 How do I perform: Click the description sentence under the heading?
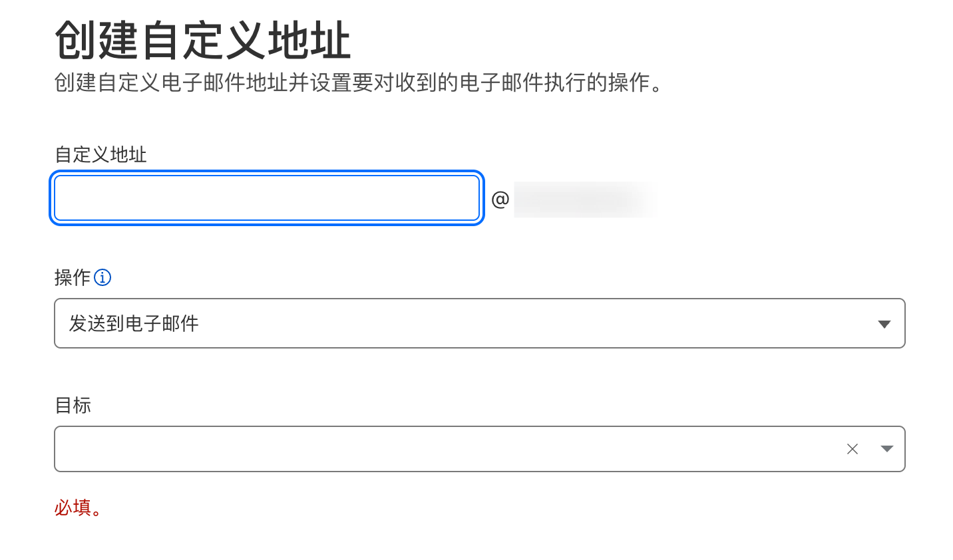point(358,82)
